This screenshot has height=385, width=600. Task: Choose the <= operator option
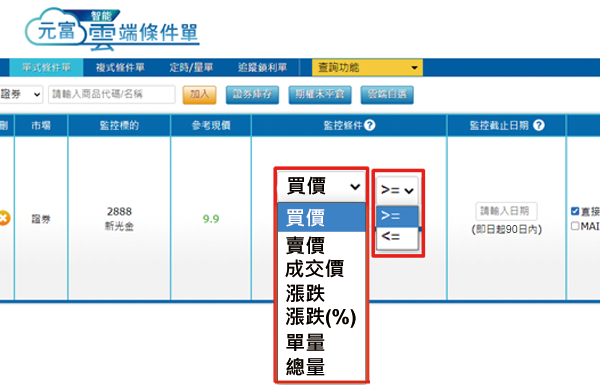point(397,237)
